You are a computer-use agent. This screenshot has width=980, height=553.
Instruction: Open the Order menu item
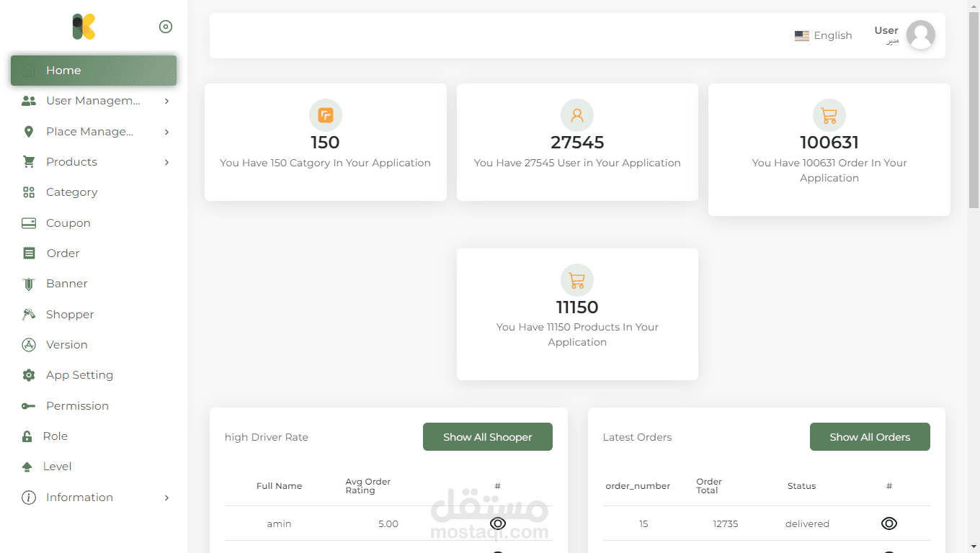pyautogui.click(x=94, y=253)
